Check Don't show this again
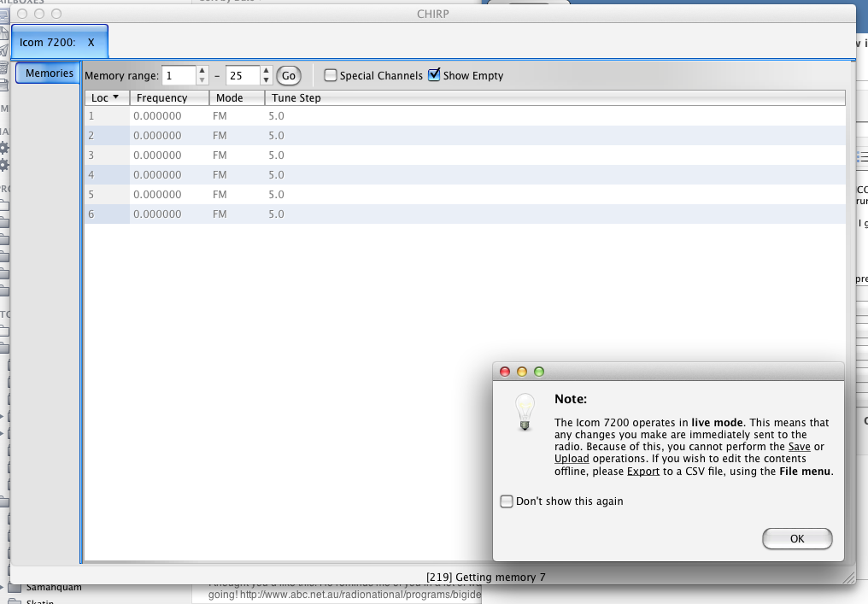Image resolution: width=868 pixels, height=604 pixels. pyautogui.click(x=506, y=501)
